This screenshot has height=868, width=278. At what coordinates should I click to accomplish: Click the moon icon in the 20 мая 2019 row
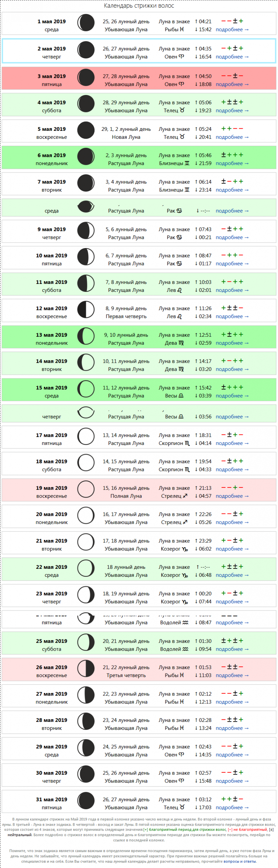86,516
